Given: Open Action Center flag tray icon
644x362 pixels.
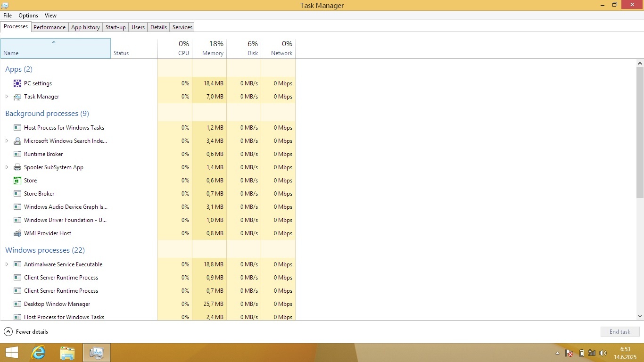Looking at the screenshot, I should (569, 353).
